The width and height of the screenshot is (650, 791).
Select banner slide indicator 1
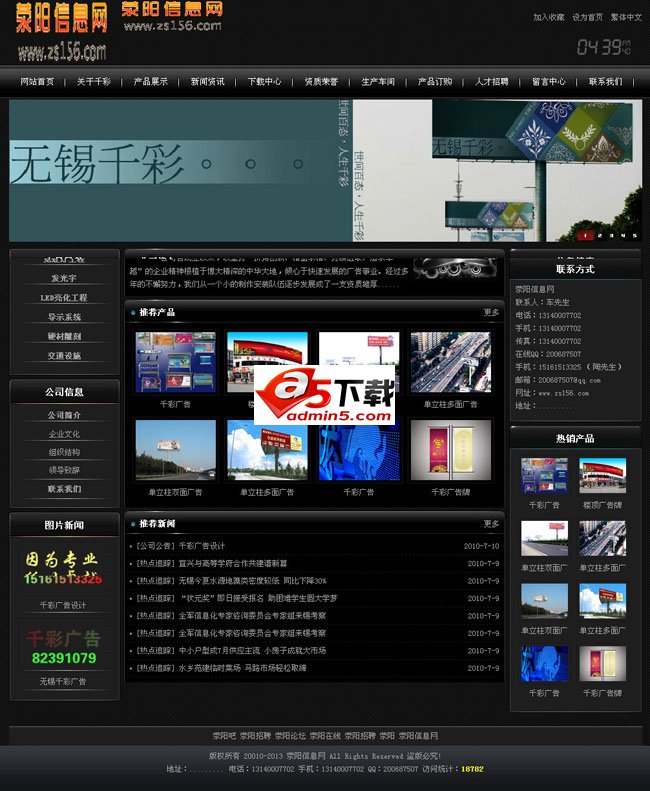585,235
